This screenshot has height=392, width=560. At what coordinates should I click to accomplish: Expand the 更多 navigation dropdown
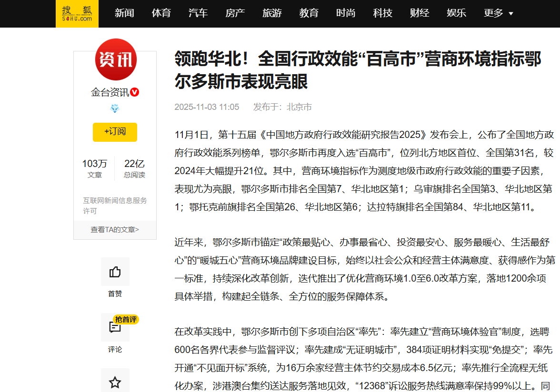(x=498, y=13)
